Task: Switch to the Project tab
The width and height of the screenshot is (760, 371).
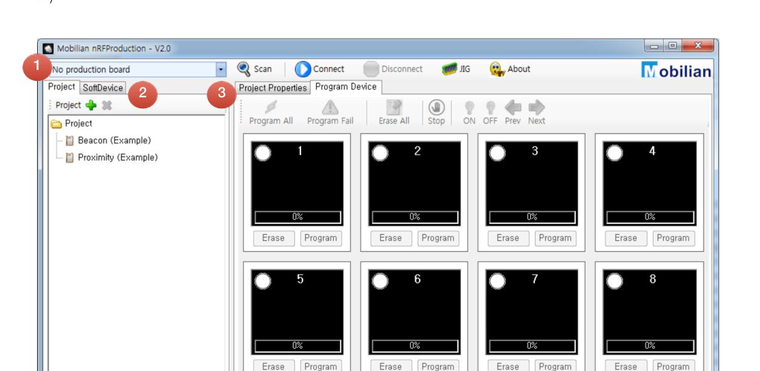Action: 62,87
